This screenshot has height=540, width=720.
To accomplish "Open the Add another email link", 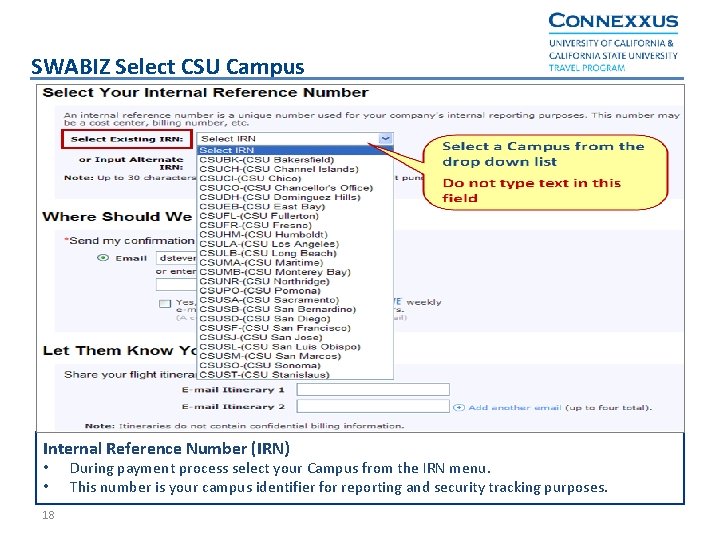I will point(515,407).
